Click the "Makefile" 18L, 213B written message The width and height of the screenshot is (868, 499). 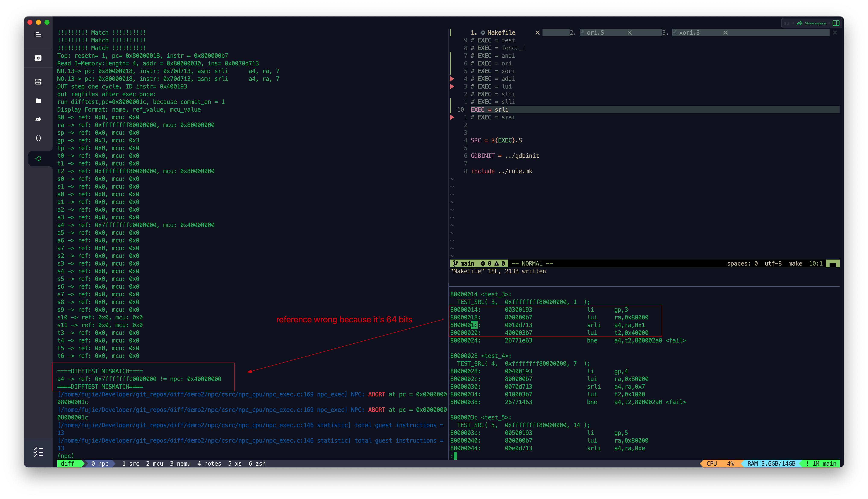[x=498, y=272]
